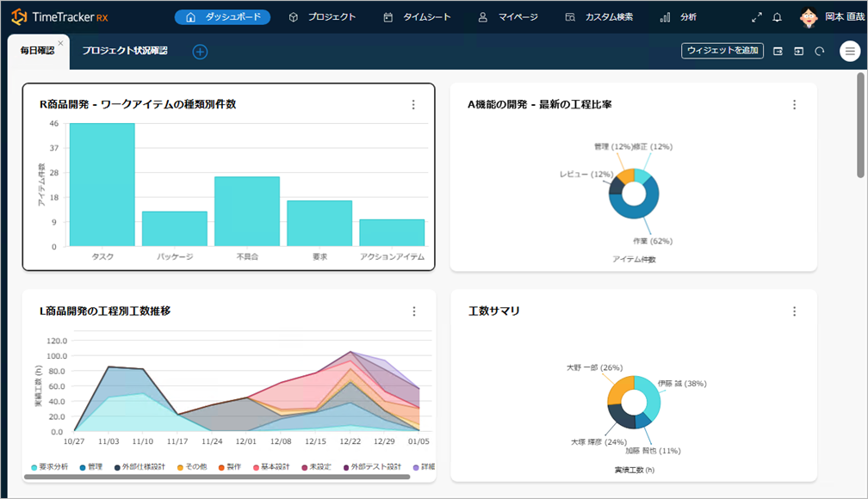The width and height of the screenshot is (868, 499).
Task: Open the notifications bell
Action: point(778,17)
